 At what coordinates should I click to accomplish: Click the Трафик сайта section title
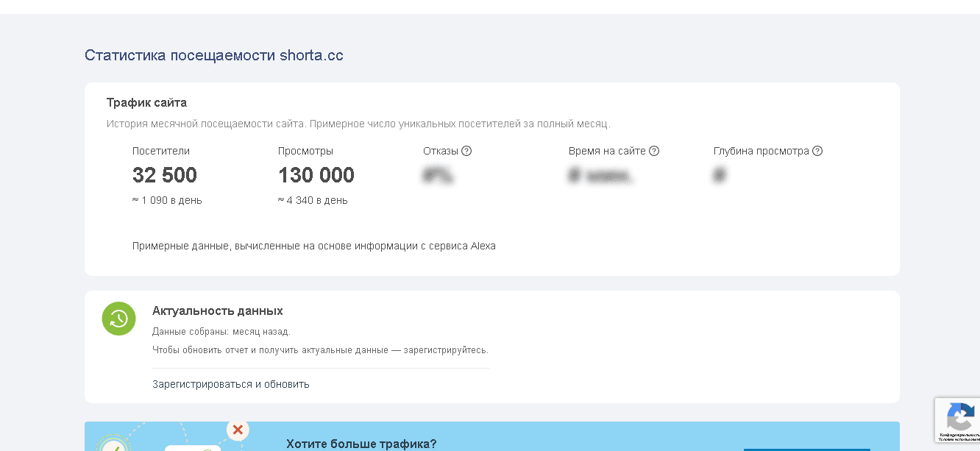tap(146, 103)
